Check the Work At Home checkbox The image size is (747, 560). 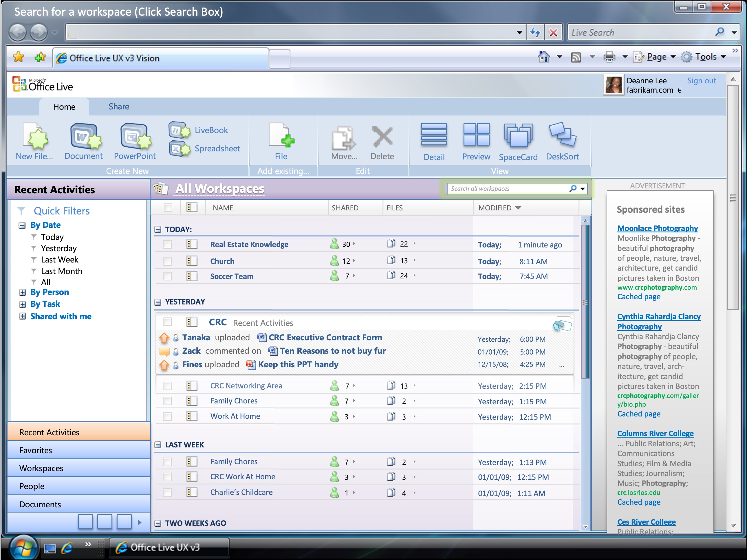pyautogui.click(x=167, y=416)
